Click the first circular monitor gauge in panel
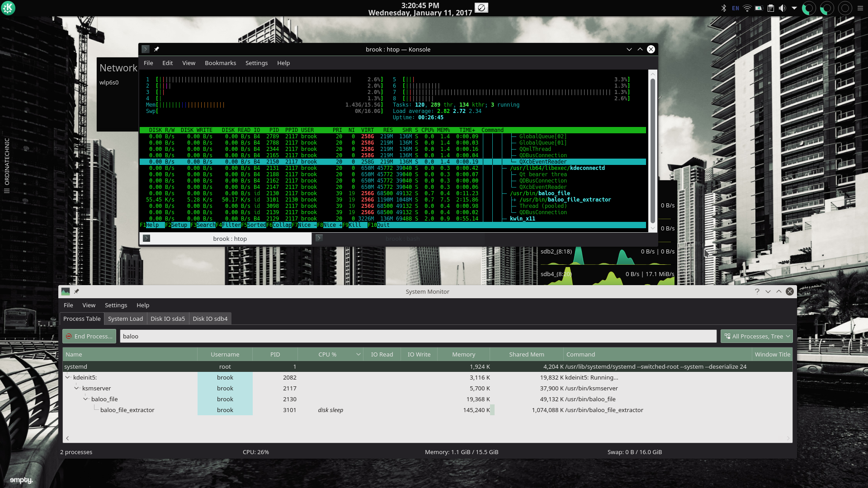The height and width of the screenshot is (488, 868). tap(809, 8)
